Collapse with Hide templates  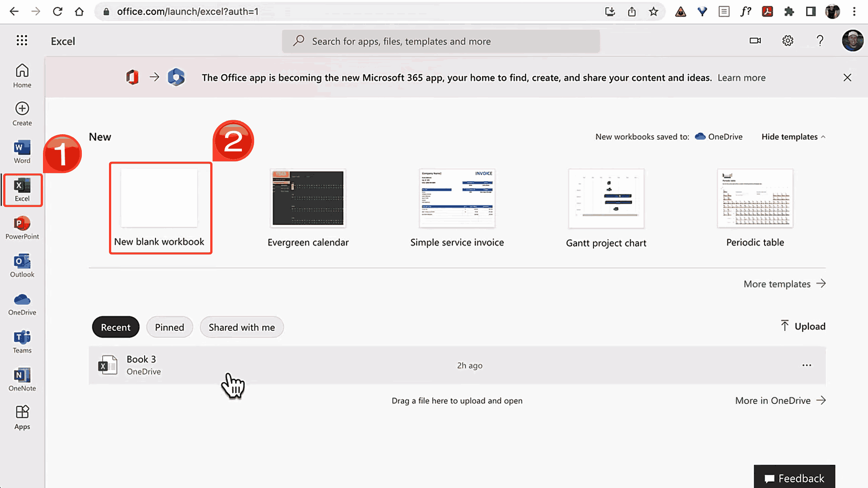click(x=793, y=137)
